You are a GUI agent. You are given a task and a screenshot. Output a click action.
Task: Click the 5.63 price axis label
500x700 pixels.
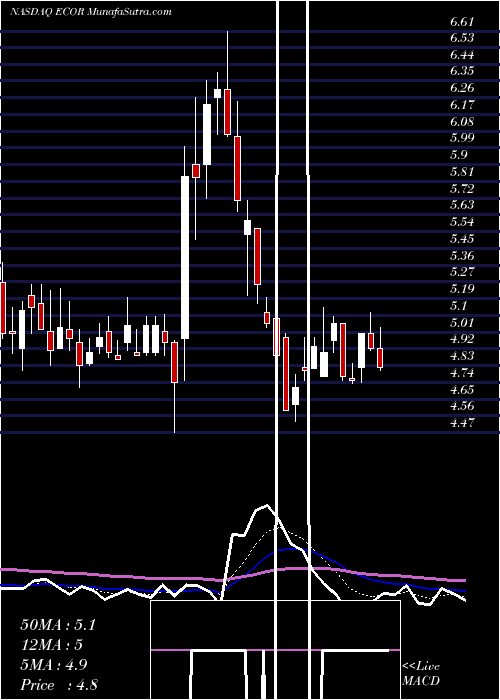pos(462,205)
